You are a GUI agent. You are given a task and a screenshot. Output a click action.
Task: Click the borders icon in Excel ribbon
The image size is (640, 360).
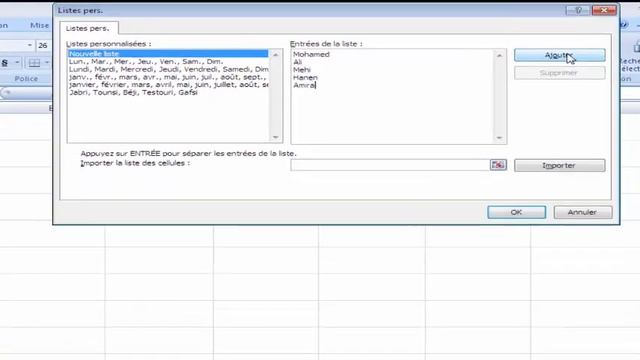(34, 63)
